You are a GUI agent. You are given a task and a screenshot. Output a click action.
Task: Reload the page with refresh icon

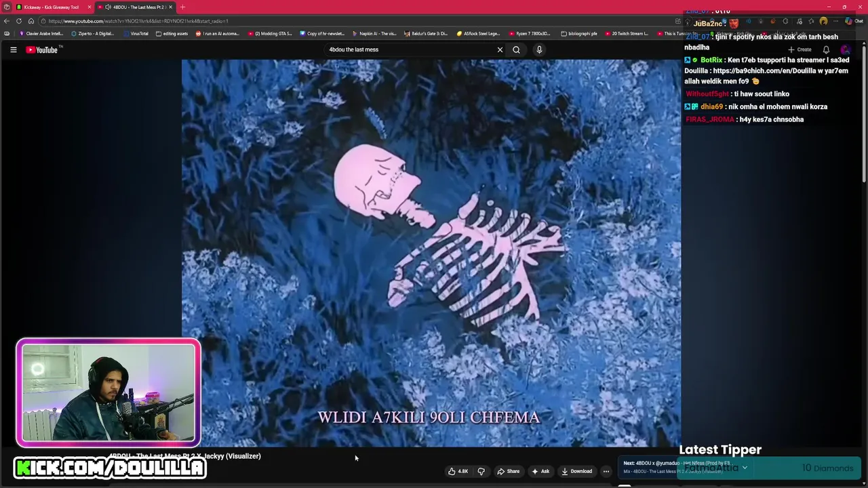[19, 21]
